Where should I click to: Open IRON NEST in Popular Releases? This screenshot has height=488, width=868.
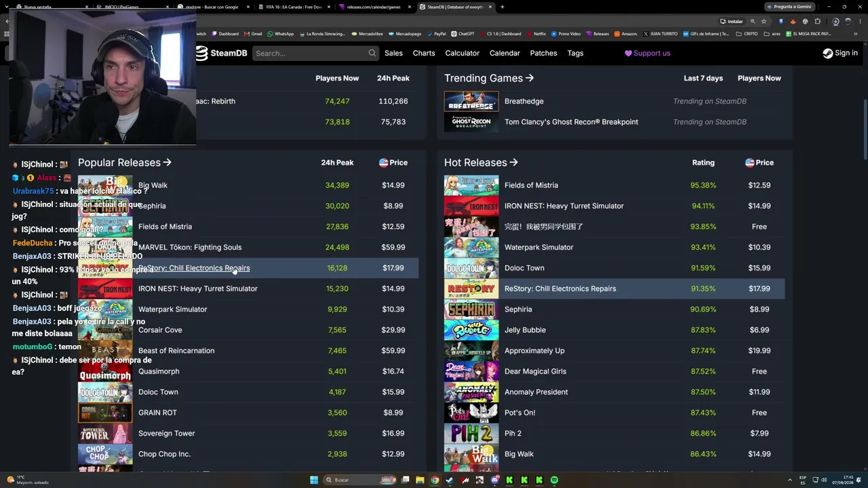198,289
